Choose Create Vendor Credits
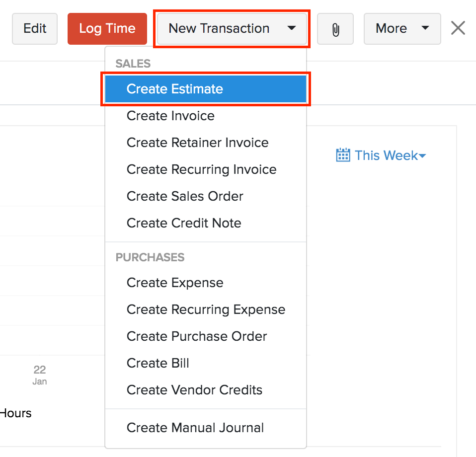Viewport: 476px width, 457px height. 194,390
